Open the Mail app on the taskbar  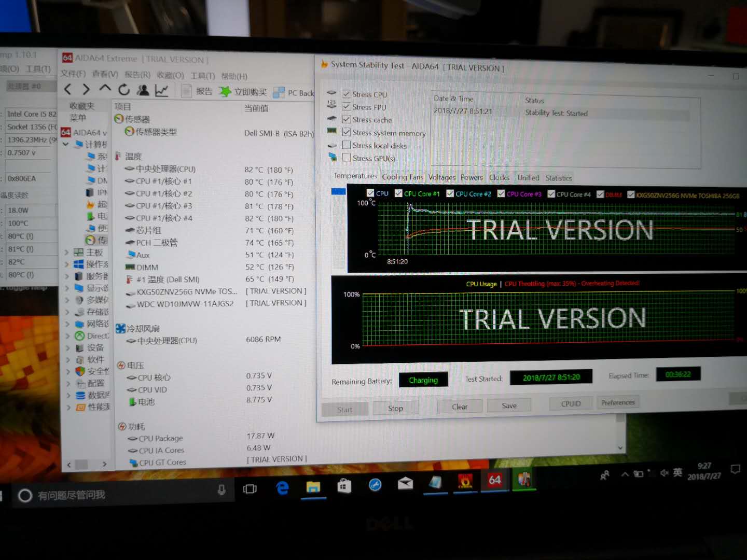pos(405,484)
